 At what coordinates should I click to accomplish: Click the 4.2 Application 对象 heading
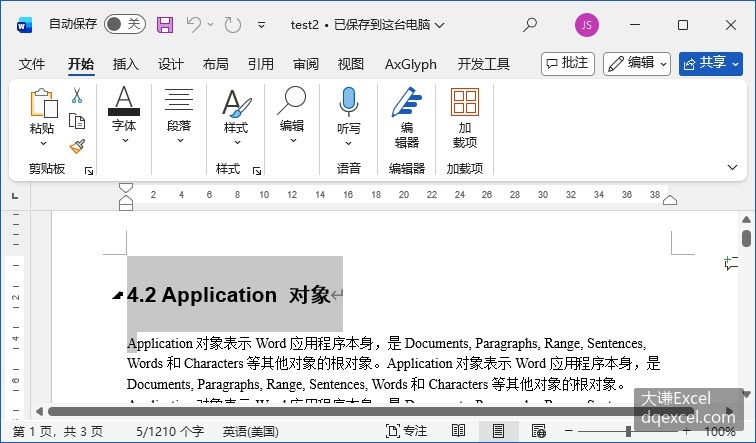point(229,295)
